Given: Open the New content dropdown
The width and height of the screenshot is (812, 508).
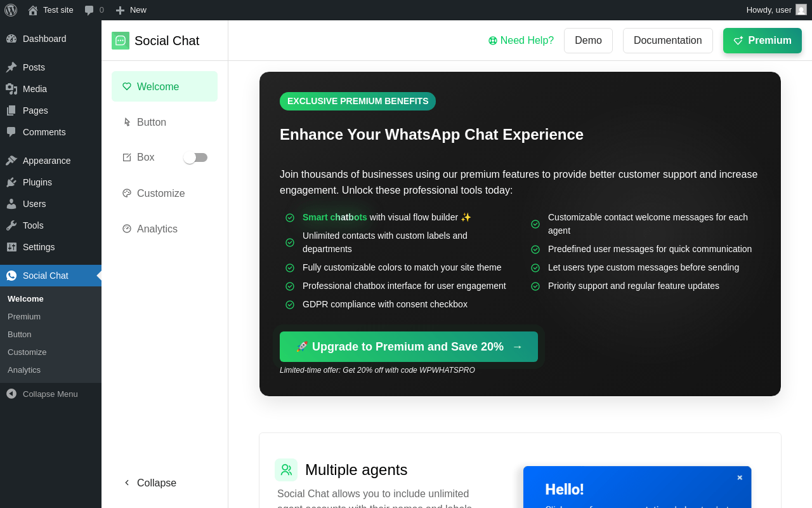Looking at the screenshot, I should (x=131, y=10).
